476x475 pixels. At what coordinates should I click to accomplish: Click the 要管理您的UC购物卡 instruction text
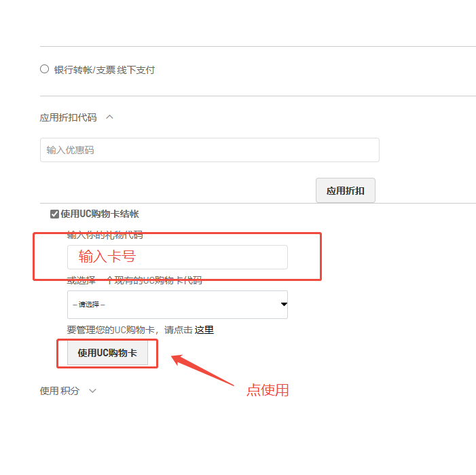129,330
